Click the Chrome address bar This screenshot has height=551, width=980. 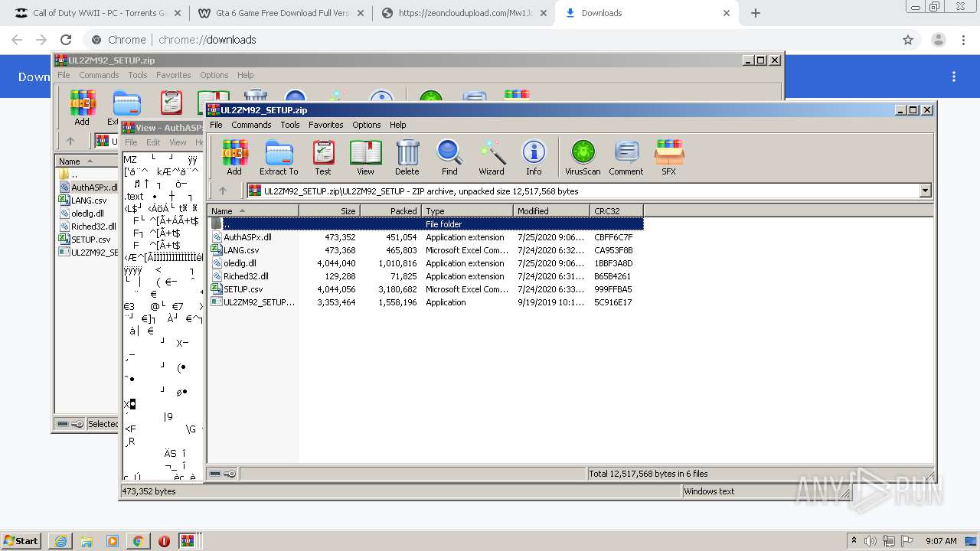(490, 40)
